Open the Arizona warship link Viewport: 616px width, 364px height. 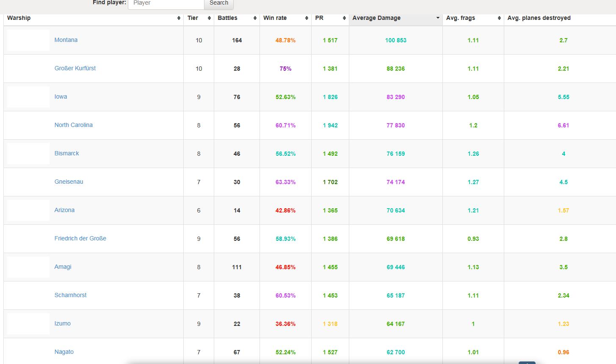pyautogui.click(x=64, y=210)
